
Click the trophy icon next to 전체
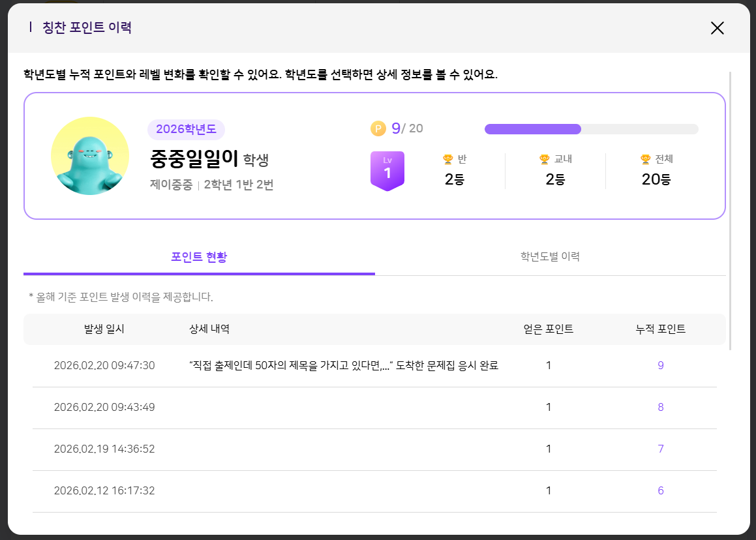(x=645, y=159)
